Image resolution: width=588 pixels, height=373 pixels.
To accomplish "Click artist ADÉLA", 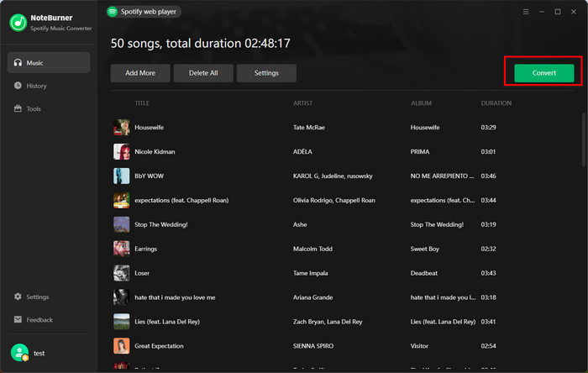I will pos(302,152).
